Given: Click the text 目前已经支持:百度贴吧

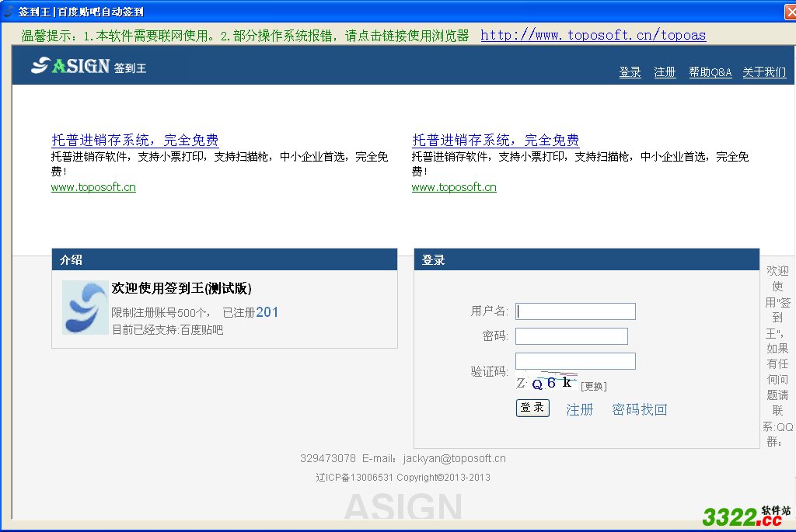Looking at the screenshot, I should (168, 330).
